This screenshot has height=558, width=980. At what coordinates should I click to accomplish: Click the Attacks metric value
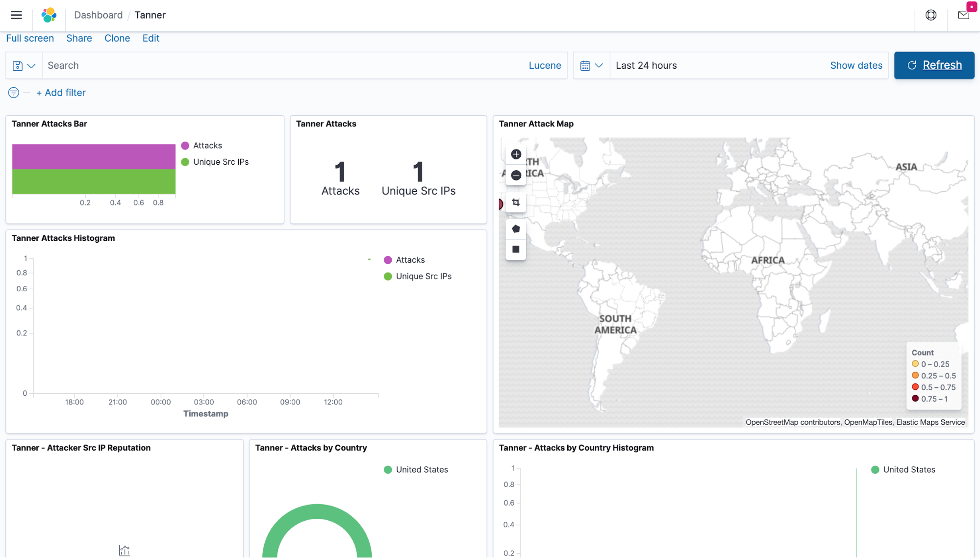pyautogui.click(x=340, y=172)
